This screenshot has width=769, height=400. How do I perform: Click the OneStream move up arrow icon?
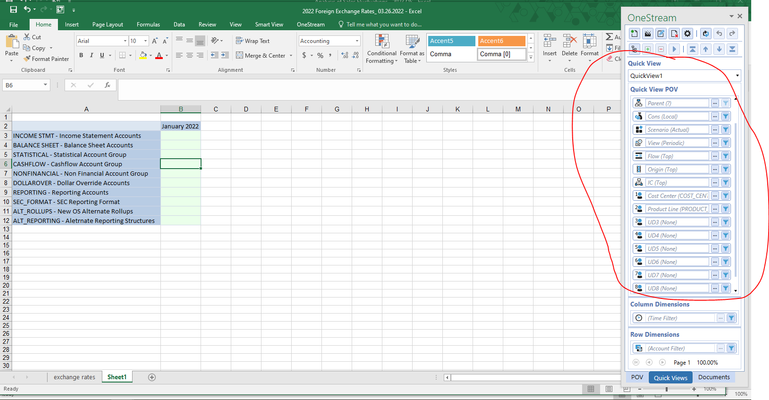click(706, 49)
